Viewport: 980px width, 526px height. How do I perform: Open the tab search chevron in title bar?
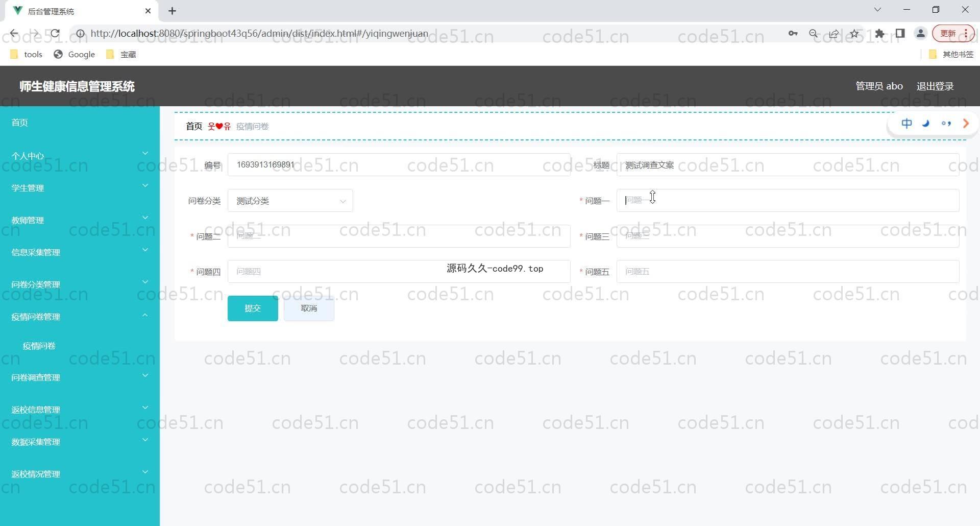pyautogui.click(x=877, y=10)
